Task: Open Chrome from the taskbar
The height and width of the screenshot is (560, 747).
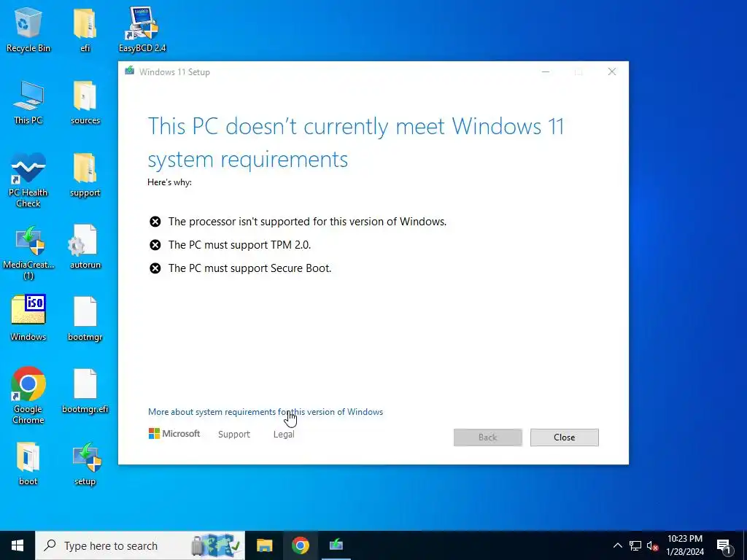Action: [300, 545]
